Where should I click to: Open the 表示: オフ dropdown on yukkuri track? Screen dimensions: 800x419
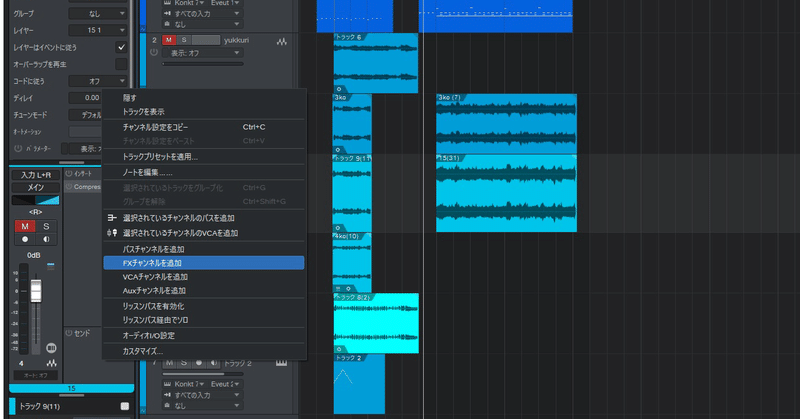(202, 53)
